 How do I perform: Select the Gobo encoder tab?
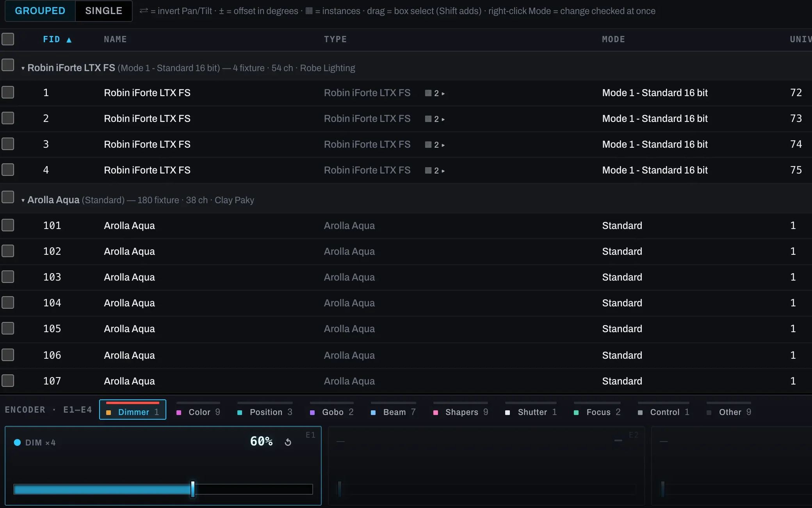click(x=332, y=410)
